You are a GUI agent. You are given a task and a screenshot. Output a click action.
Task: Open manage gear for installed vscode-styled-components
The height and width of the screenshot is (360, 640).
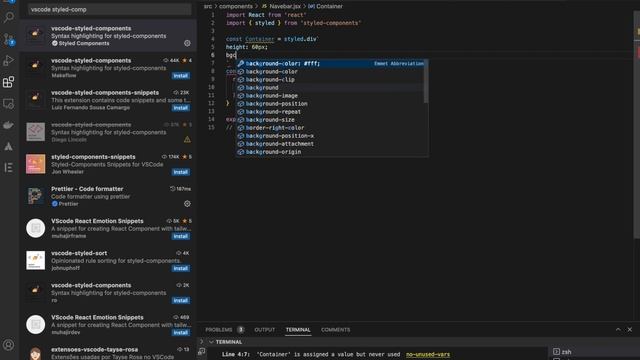pos(187,43)
